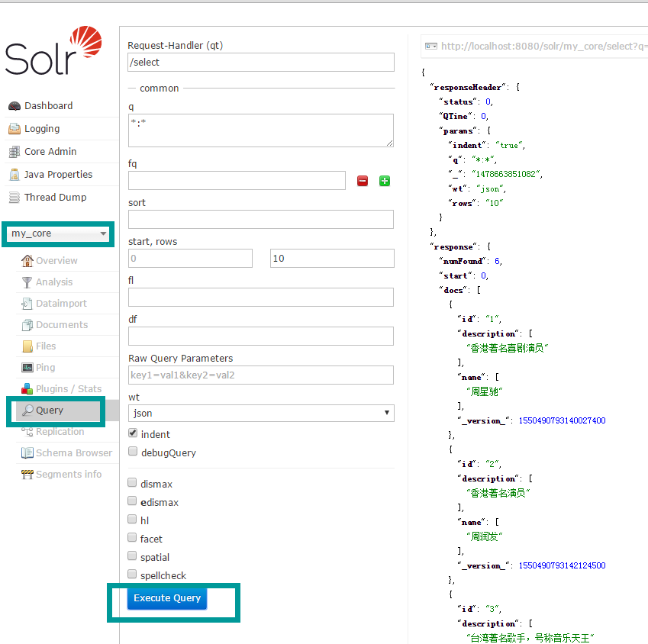Viewport: 648px width, 644px height.
Task: Go to the Documents section
Action: pos(62,325)
